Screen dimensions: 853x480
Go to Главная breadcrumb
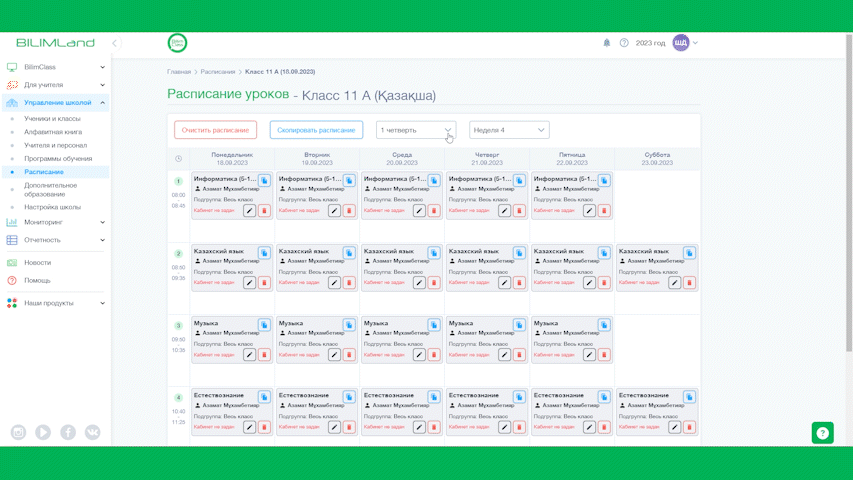tap(179, 72)
